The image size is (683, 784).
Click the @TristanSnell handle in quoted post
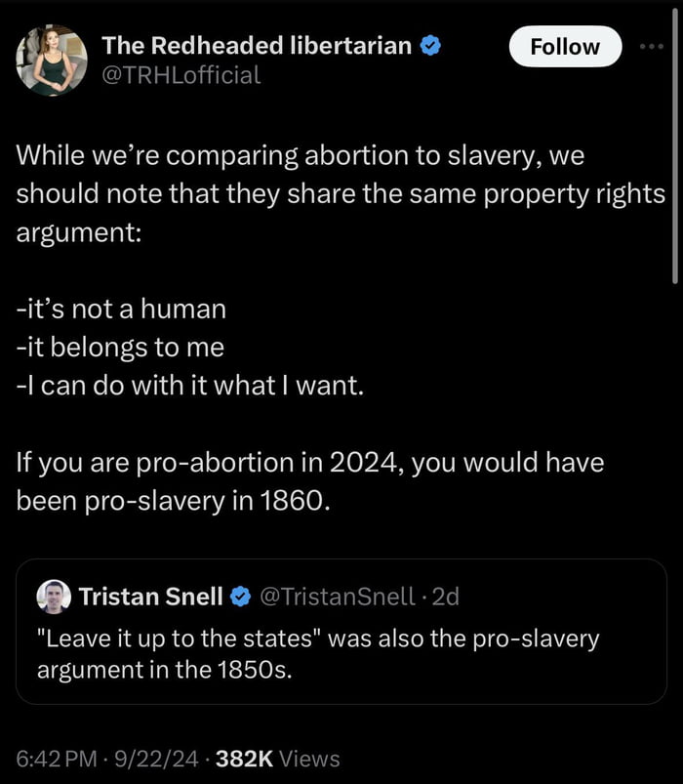point(338,596)
